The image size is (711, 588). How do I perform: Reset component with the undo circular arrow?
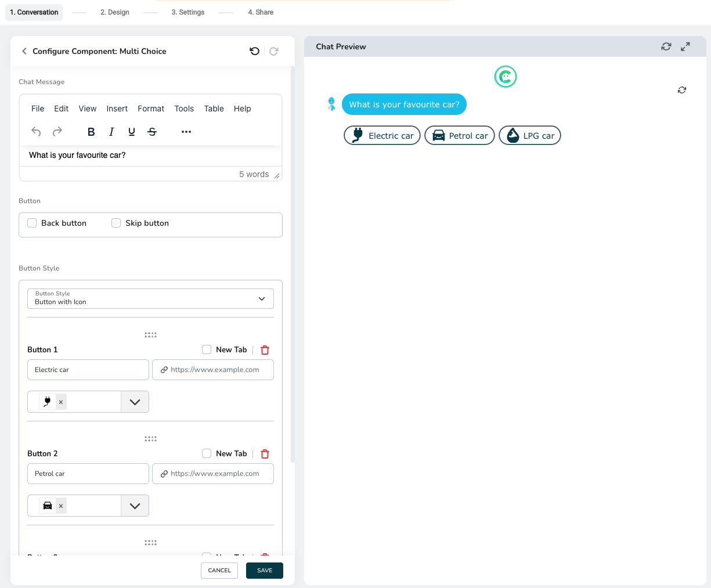pos(254,51)
